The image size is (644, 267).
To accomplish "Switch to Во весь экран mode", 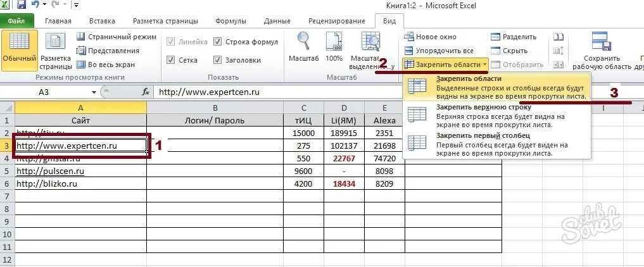I will point(106,65).
